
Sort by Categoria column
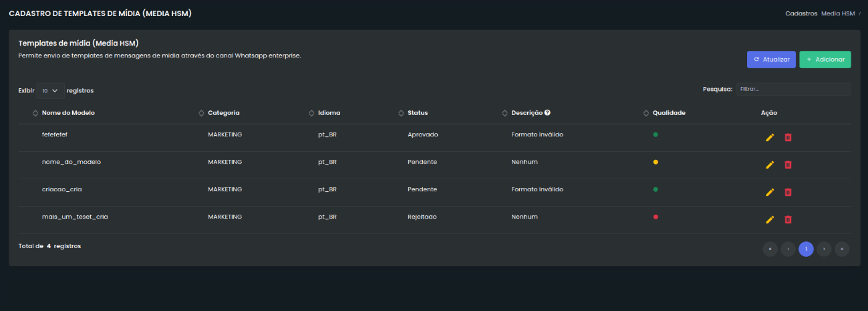tap(224, 113)
